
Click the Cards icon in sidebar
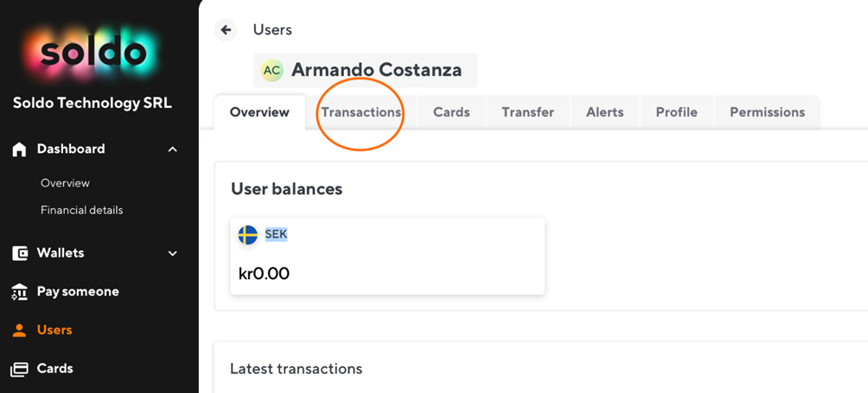click(x=19, y=369)
